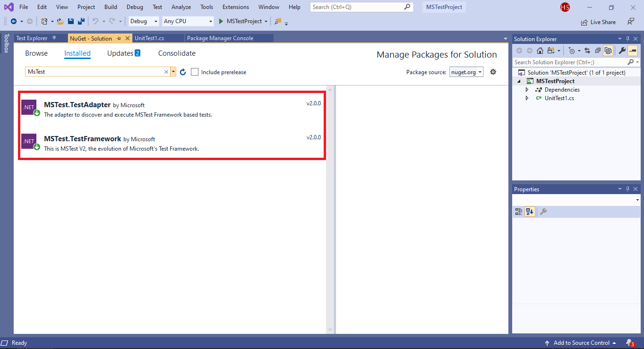Switch views with the Solution Explorer folder icon
644x349 pixels.
click(x=550, y=51)
